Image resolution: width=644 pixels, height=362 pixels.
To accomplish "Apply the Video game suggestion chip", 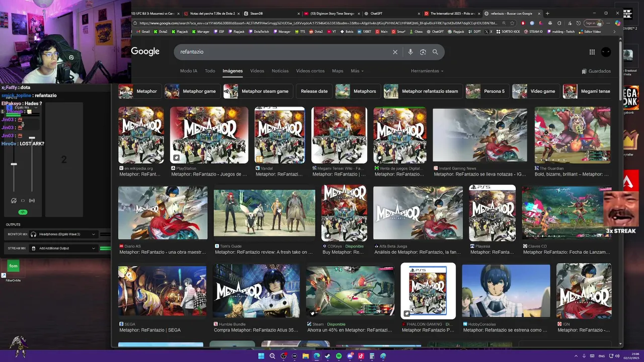I will (535, 91).
